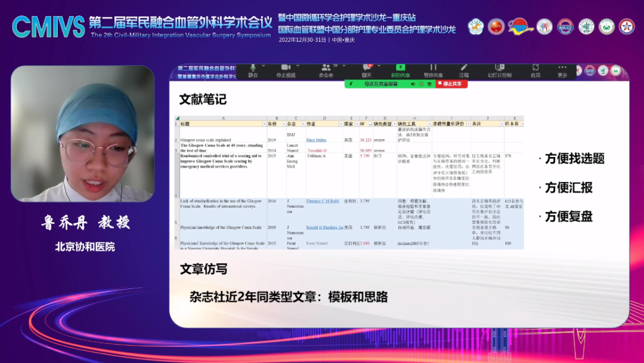This screenshot has width=644, height=363.
Task: Click the year cell 2016
Action: click(272, 201)
